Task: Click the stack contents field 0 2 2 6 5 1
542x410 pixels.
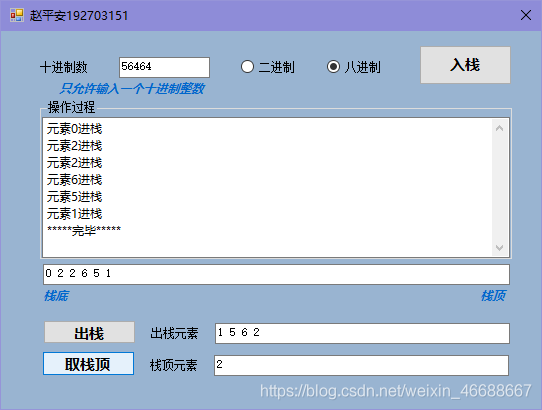Action: [x=276, y=274]
